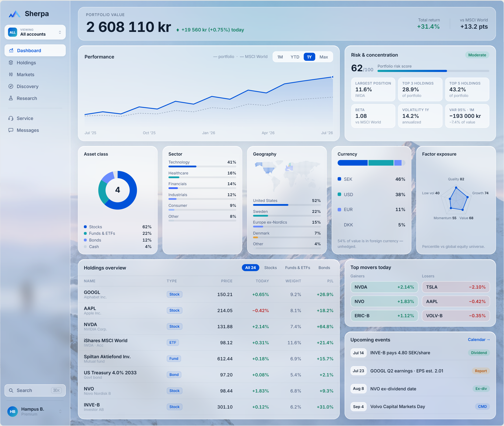Viewport: 504px width, 426px height.
Task: Open the Calendar link in Upcoming events
Action: 479,340
